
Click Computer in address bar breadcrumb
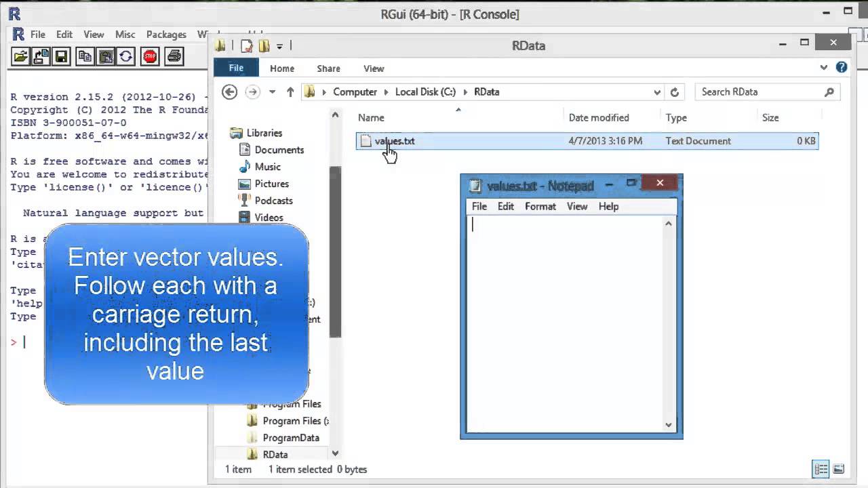355,91
